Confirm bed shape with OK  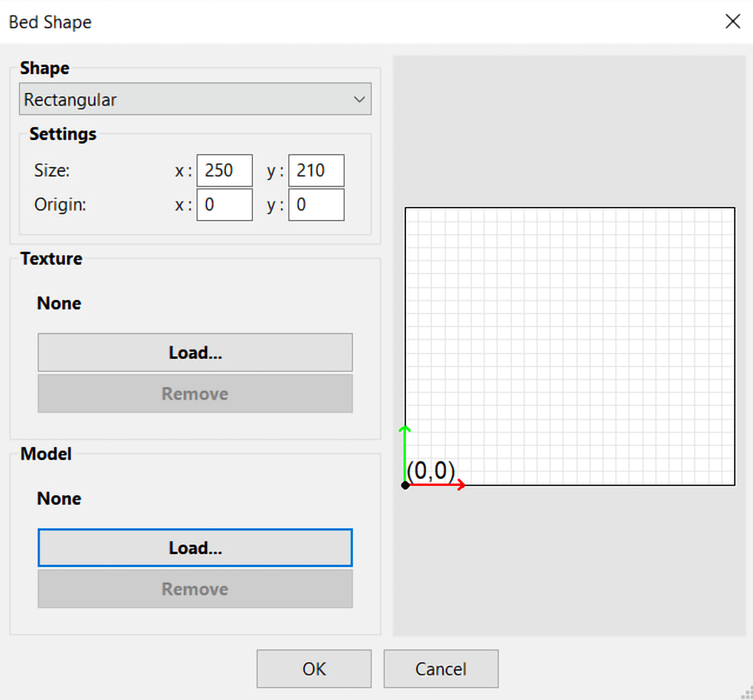tap(314, 669)
